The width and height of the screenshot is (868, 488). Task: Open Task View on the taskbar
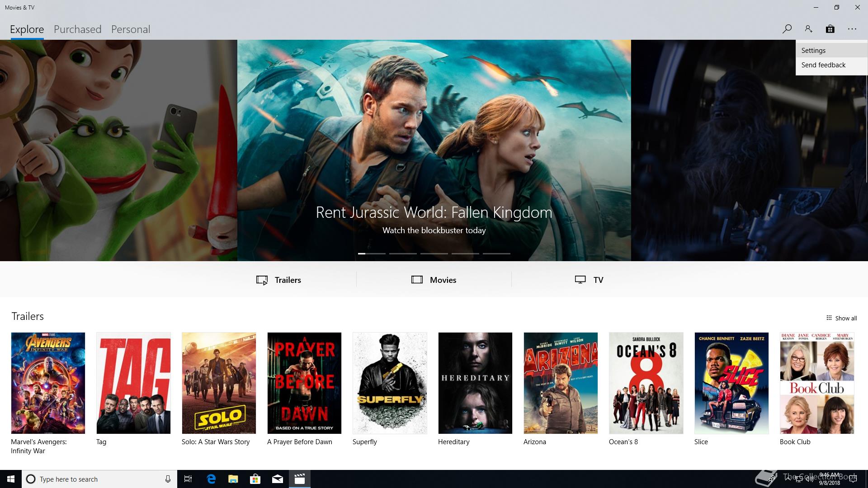[188, 479]
